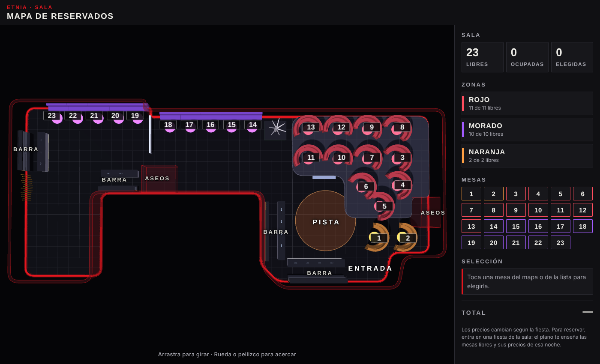Choose red table 10 on the map
600x364 pixels.
click(342, 158)
